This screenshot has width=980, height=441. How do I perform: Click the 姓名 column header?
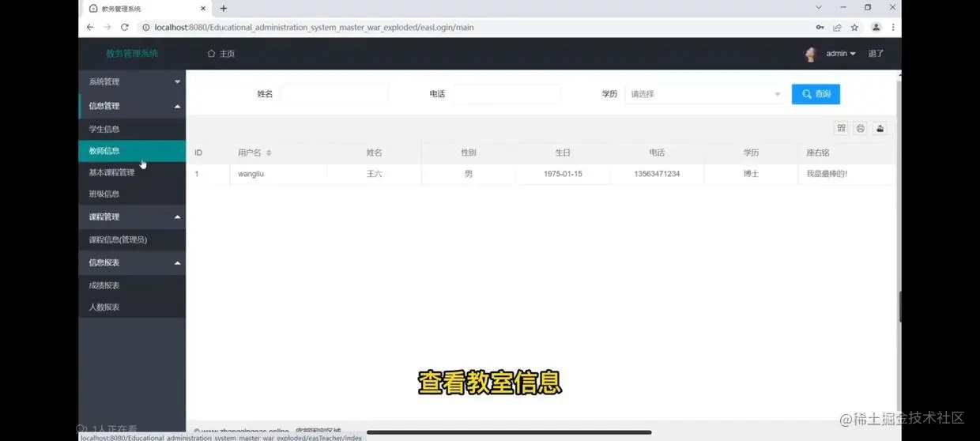click(374, 153)
